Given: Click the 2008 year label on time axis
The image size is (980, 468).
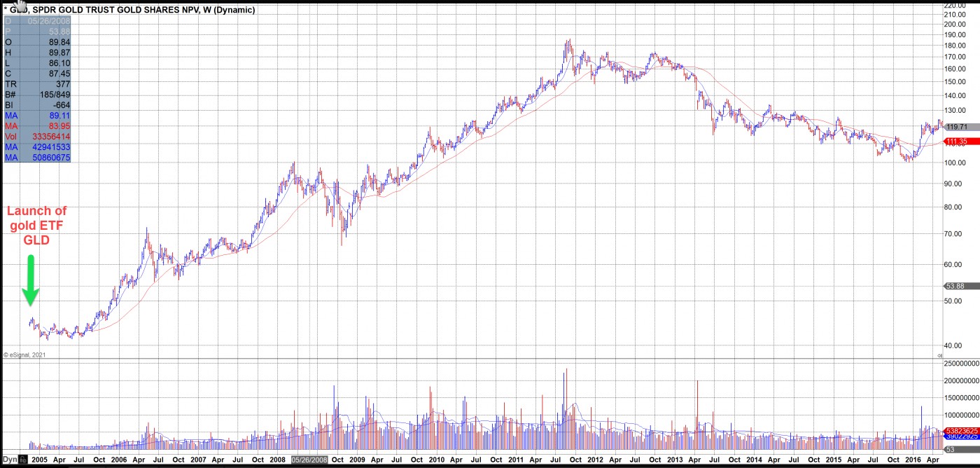Looking at the screenshot, I should 277,460.
